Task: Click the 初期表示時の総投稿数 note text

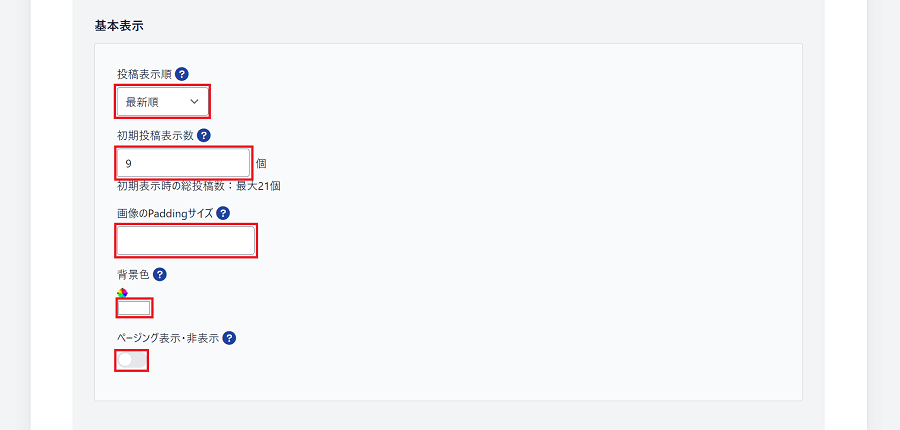Action: [199, 186]
